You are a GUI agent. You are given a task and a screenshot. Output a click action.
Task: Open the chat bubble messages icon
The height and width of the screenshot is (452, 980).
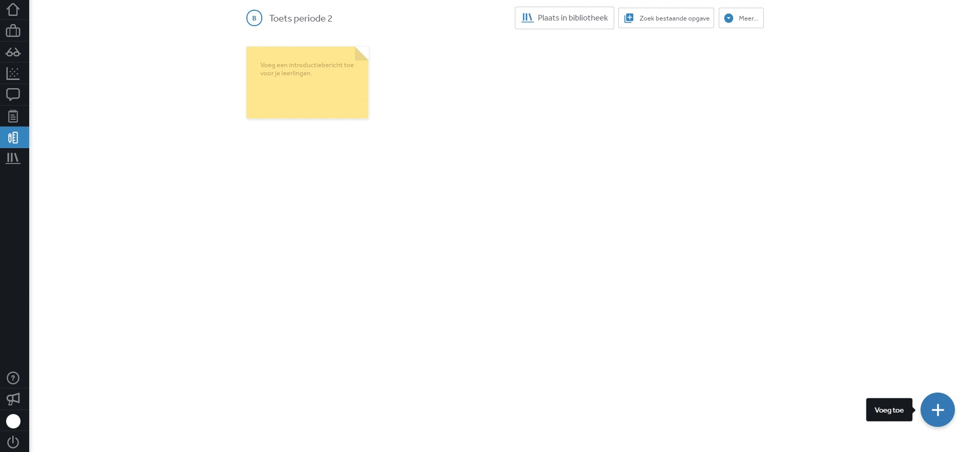tap(13, 95)
